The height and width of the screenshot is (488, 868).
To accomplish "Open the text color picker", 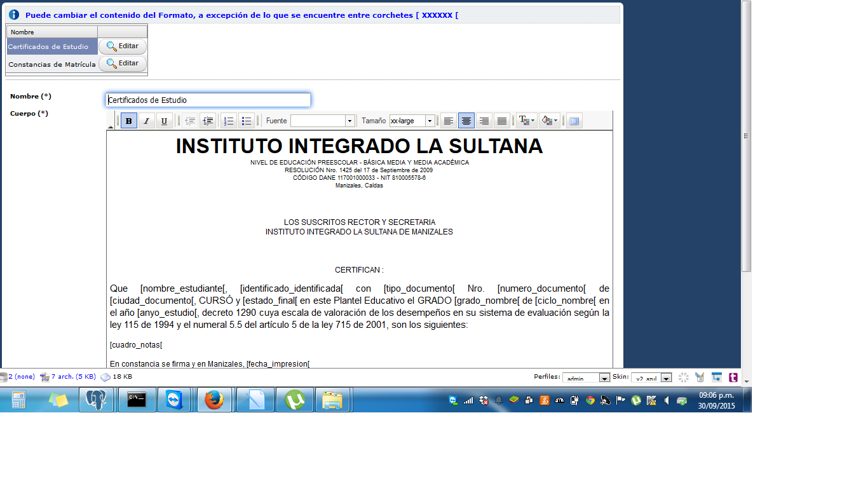I will click(x=526, y=121).
